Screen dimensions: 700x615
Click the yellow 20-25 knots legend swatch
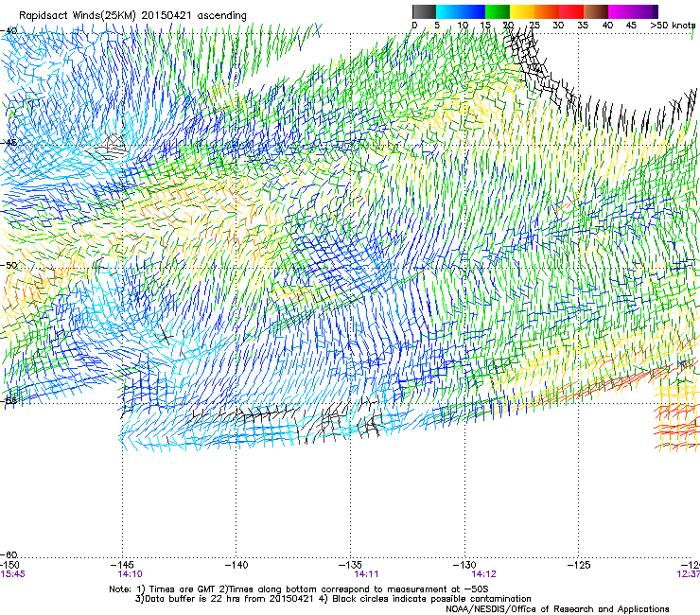pyautogui.click(x=522, y=11)
